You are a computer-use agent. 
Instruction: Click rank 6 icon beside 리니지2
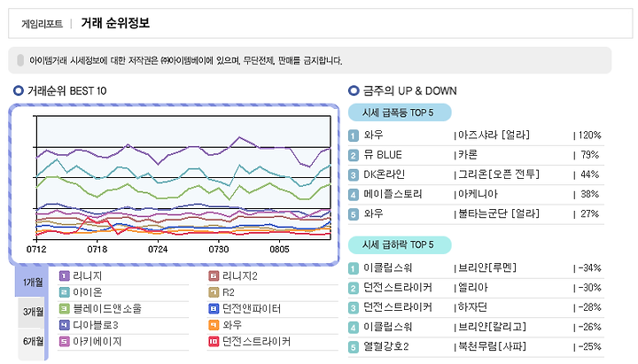point(214,276)
